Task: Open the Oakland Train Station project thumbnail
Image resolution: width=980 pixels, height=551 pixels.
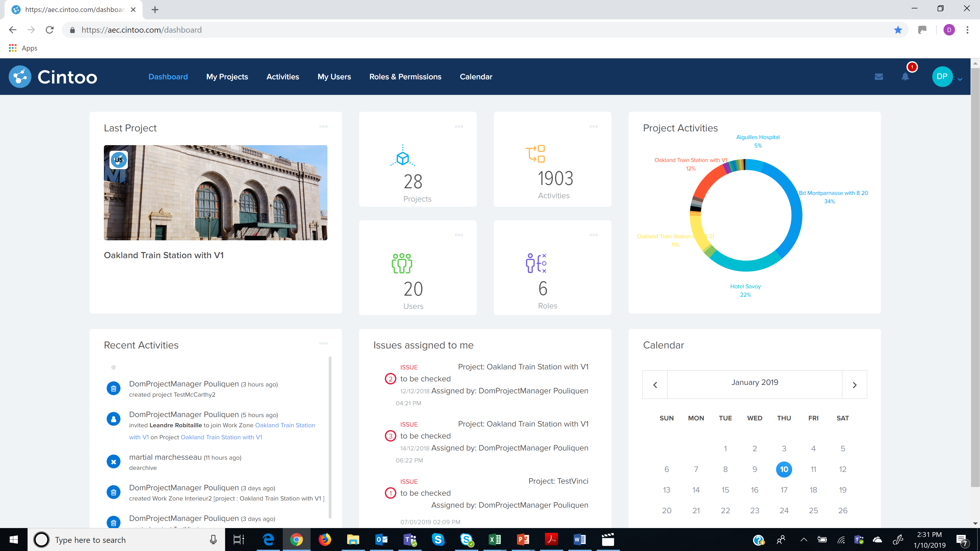Action: click(215, 192)
